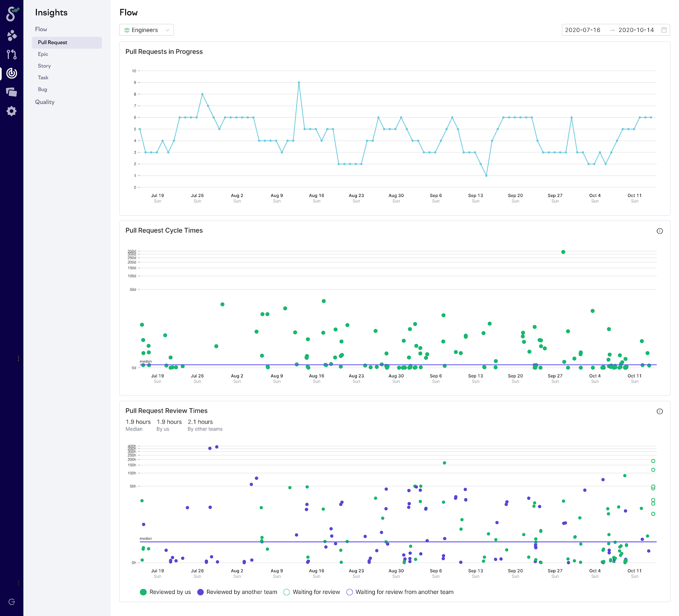Viewport: 679px width, 616px height.
Task: Toggle 'Waiting for review from another team' legend
Action: pos(400,592)
